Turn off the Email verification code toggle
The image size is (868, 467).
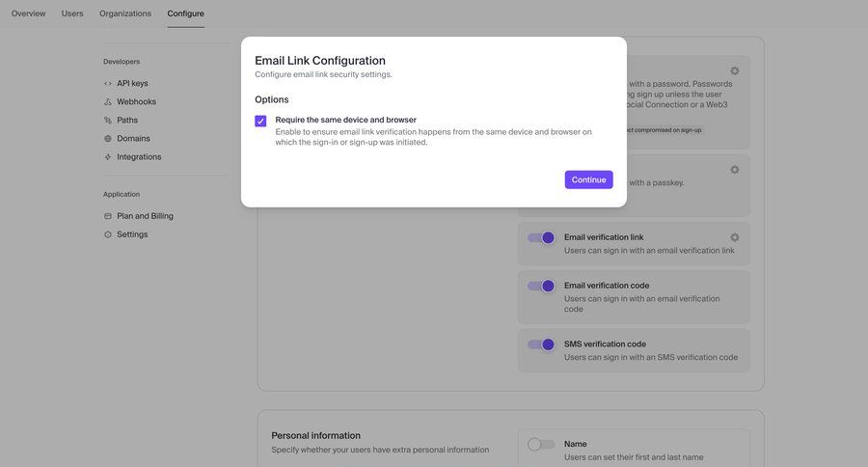[x=541, y=286]
